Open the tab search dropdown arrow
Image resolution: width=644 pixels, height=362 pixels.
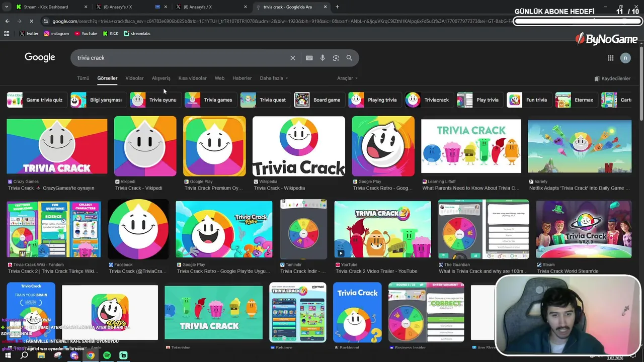coord(7,7)
